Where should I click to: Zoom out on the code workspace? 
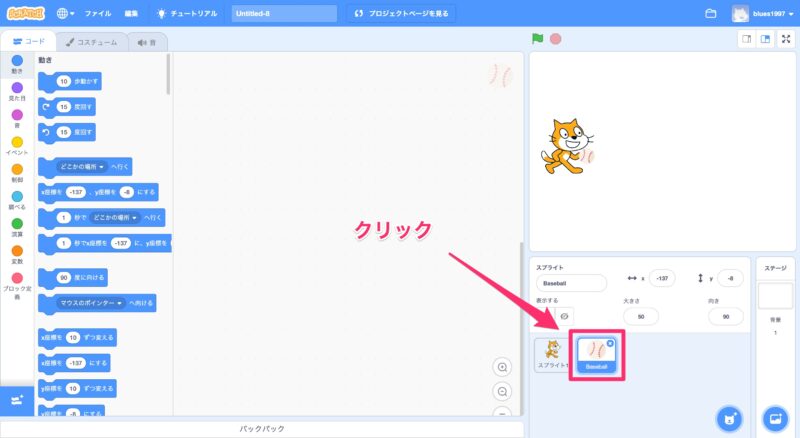tap(503, 391)
